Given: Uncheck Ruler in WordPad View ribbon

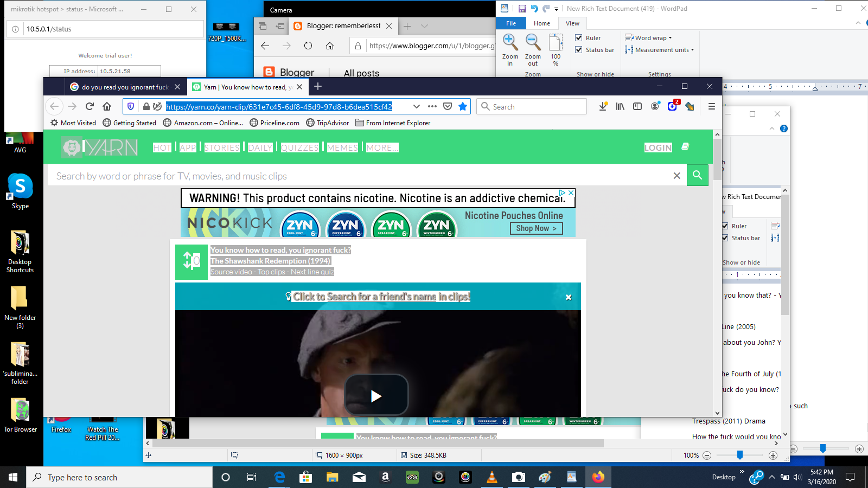Looking at the screenshot, I should tap(579, 38).
